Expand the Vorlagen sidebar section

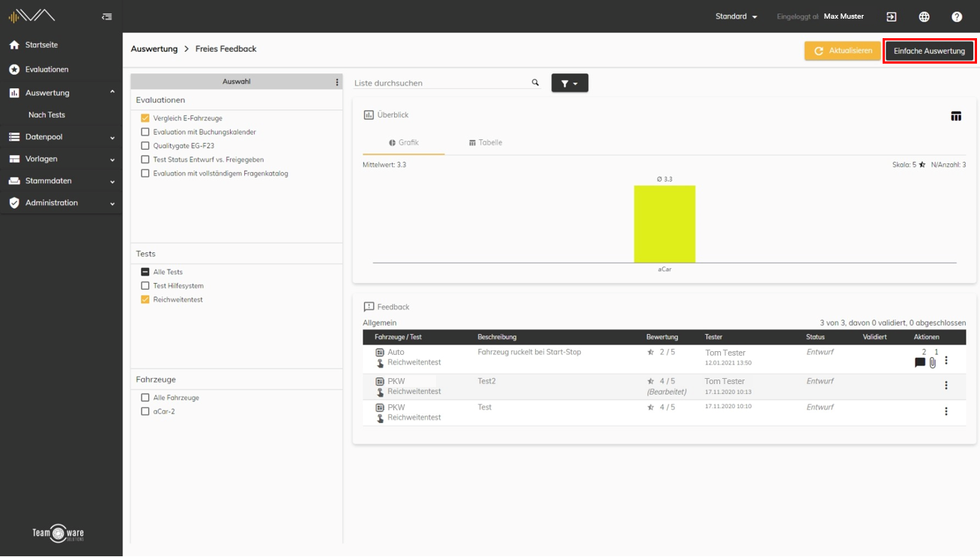[x=112, y=159]
